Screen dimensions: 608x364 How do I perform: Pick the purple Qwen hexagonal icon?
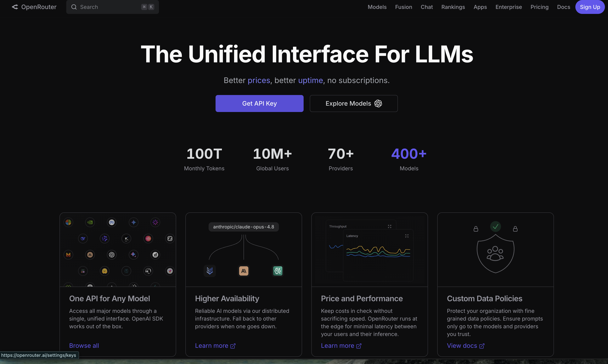[x=105, y=238]
